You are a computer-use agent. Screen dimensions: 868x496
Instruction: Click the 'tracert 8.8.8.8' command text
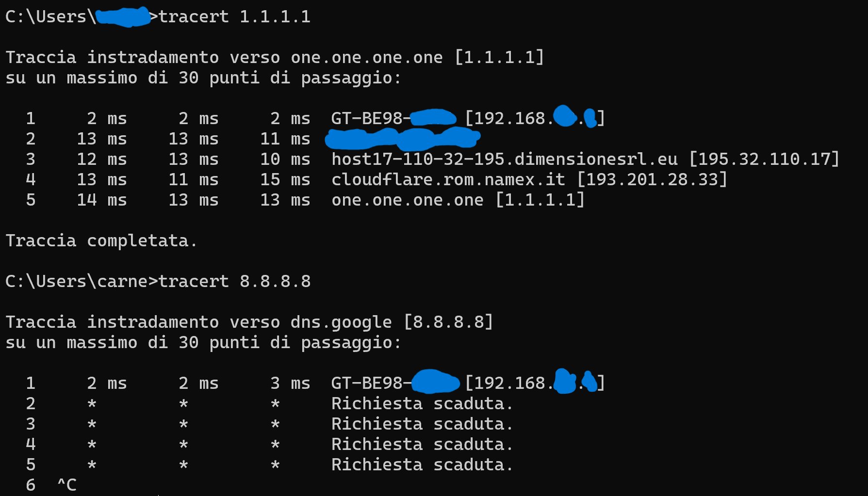click(234, 282)
